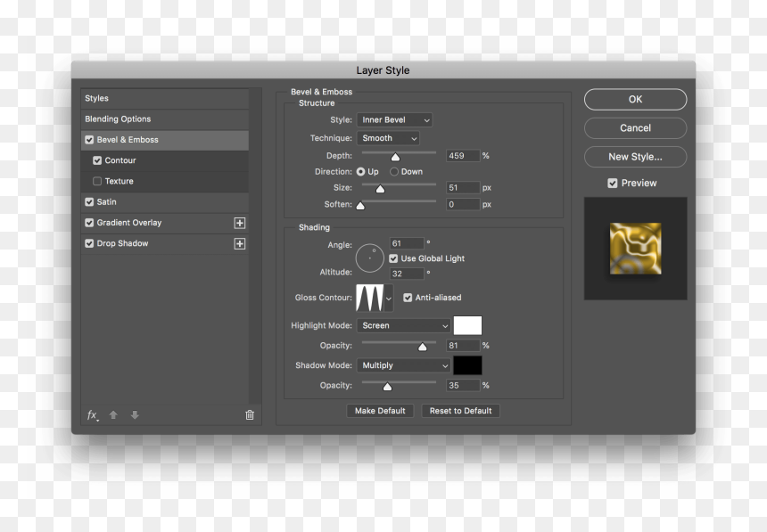Select the Bevel & Emboss row
The width and height of the screenshot is (767, 532).
[165, 140]
